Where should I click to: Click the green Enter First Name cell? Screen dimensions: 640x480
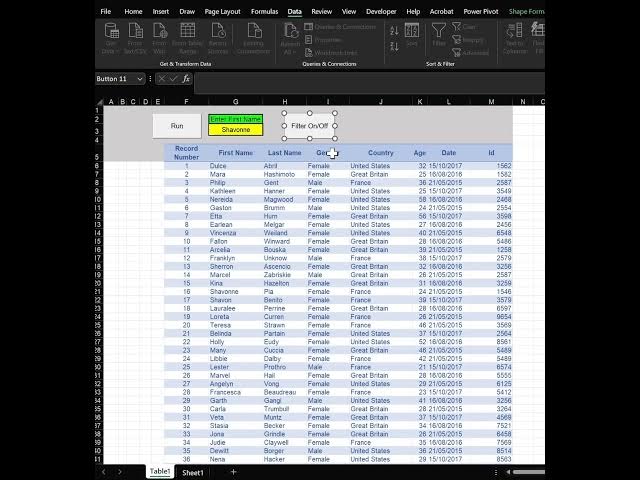coord(236,119)
